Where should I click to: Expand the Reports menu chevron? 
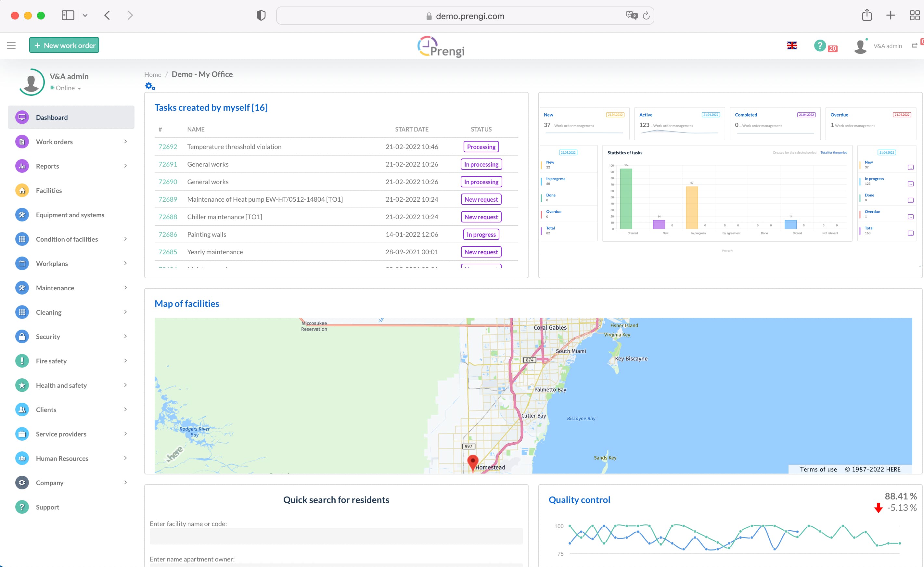pyautogui.click(x=125, y=166)
